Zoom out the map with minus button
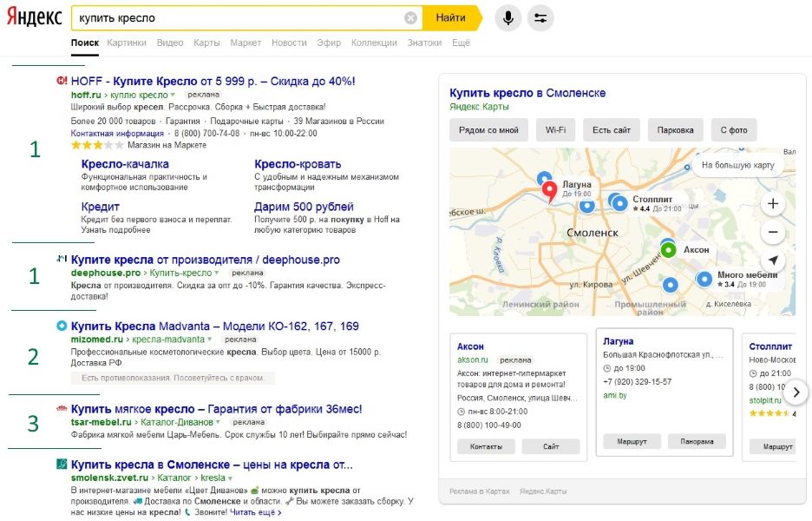The image size is (812, 521). (773, 232)
